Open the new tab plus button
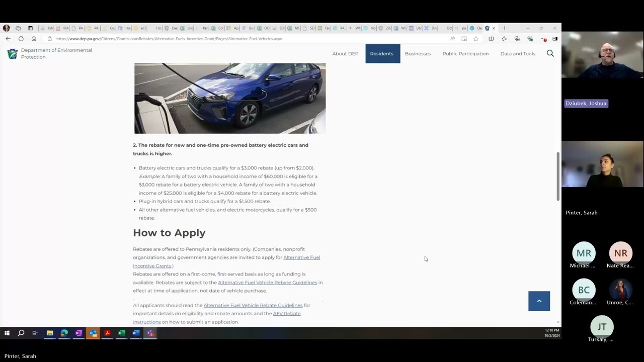The height and width of the screenshot is (362, 644). coord(505,28)
